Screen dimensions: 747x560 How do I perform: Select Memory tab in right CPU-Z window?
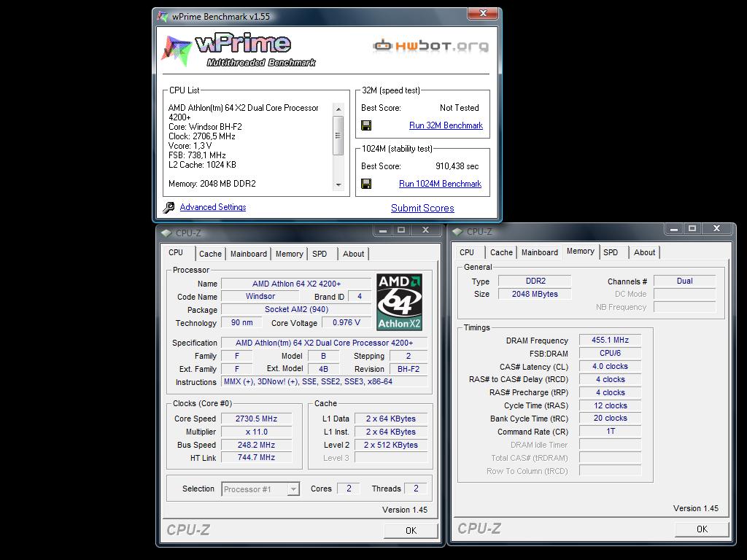coord(580,251)
